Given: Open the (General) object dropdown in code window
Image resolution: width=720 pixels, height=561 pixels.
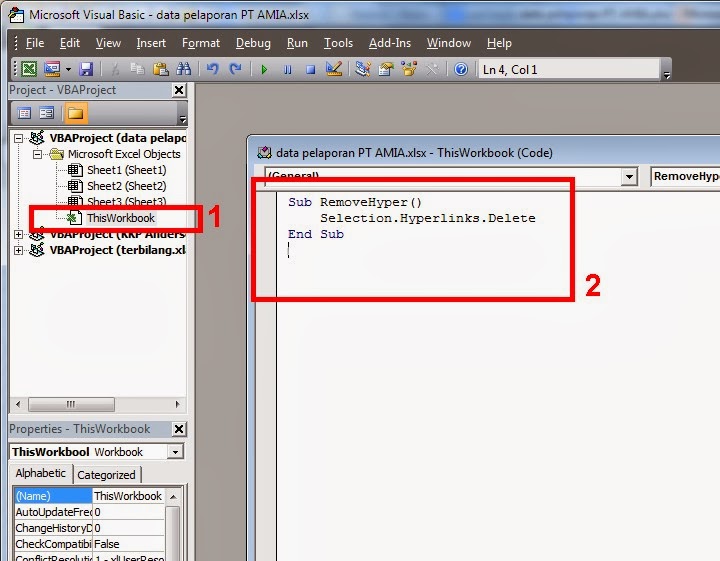Looking at the screenshot, I should [629, 177].
